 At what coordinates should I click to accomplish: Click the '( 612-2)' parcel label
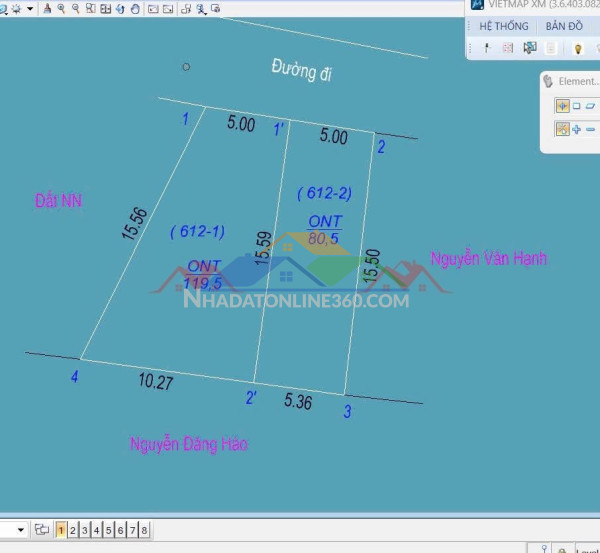coord(324,193)
